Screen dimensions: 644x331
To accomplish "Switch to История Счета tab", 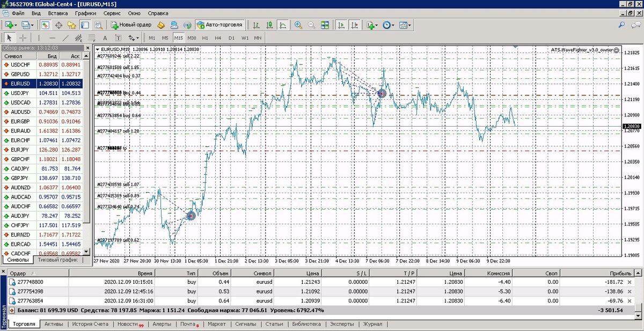I will coord(91,324).
